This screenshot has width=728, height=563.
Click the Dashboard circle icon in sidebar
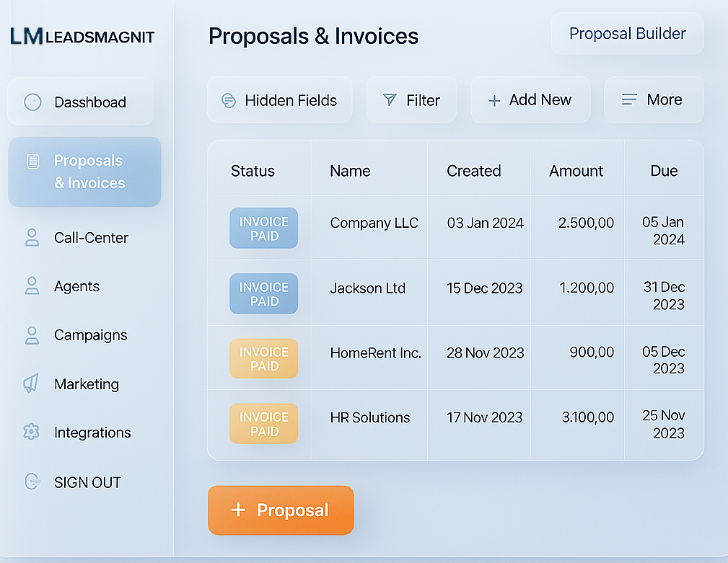[x=32, y=102]
